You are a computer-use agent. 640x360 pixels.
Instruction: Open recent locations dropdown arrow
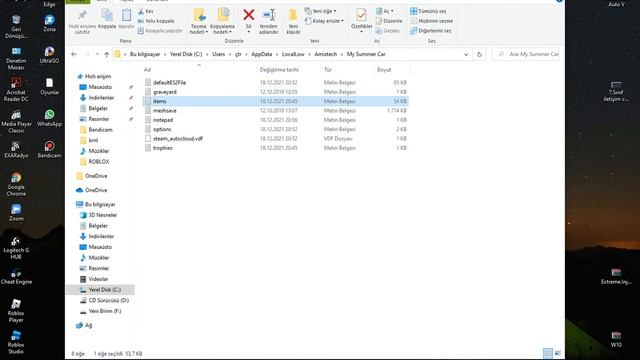[97, 54]
